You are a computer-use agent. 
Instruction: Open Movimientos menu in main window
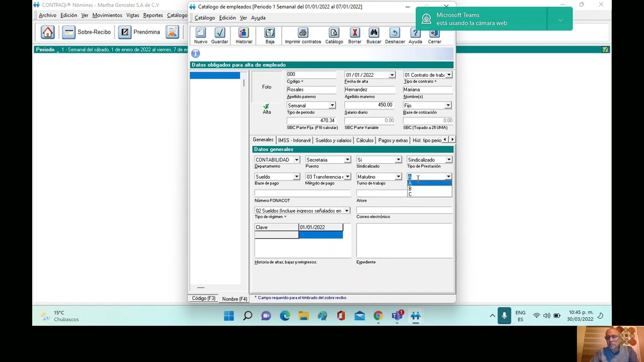click(107, 15)
